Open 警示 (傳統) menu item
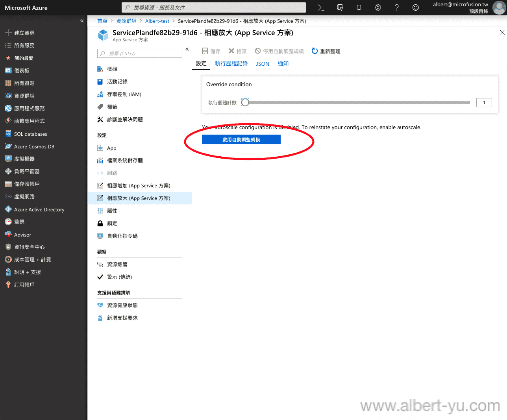 click(140, 277)
